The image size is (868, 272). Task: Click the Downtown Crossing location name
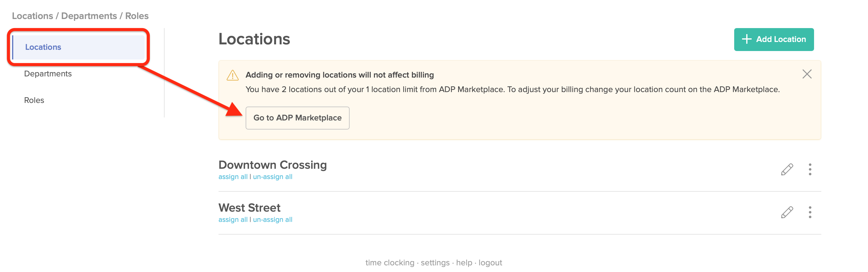pyautogui.click(x=272, y=165)
